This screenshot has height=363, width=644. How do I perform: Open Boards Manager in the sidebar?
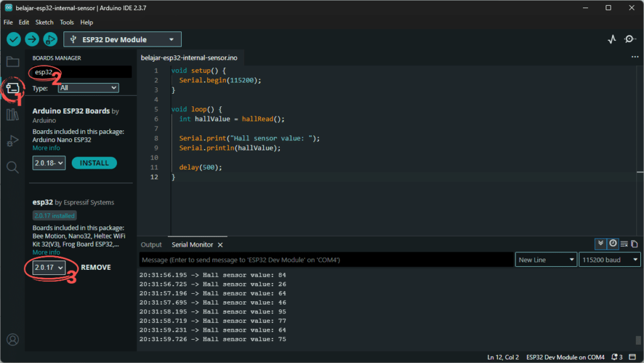click(x=13, y=88)
